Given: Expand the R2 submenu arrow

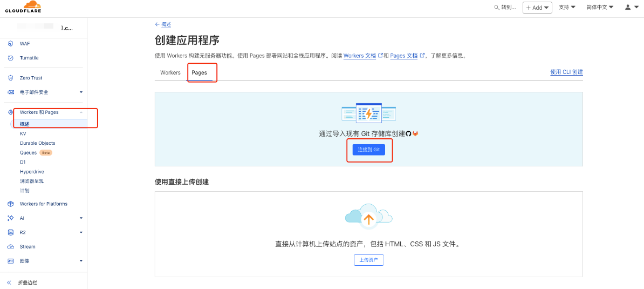Looking at the screenshot, I should coord(81,232).
